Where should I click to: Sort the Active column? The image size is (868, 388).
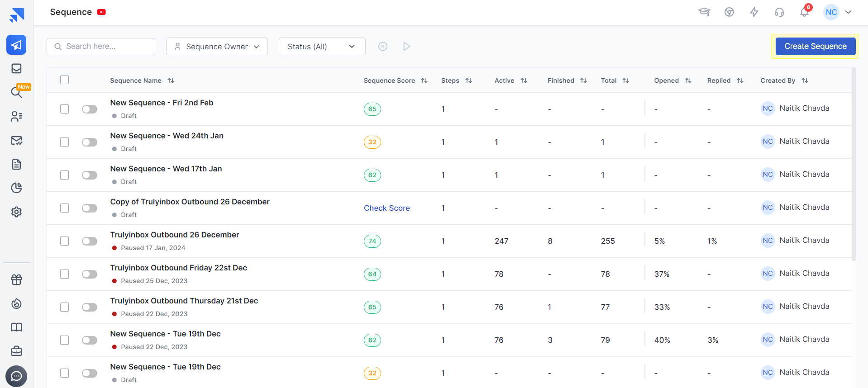pyautogui.click(x=524, y=80)
